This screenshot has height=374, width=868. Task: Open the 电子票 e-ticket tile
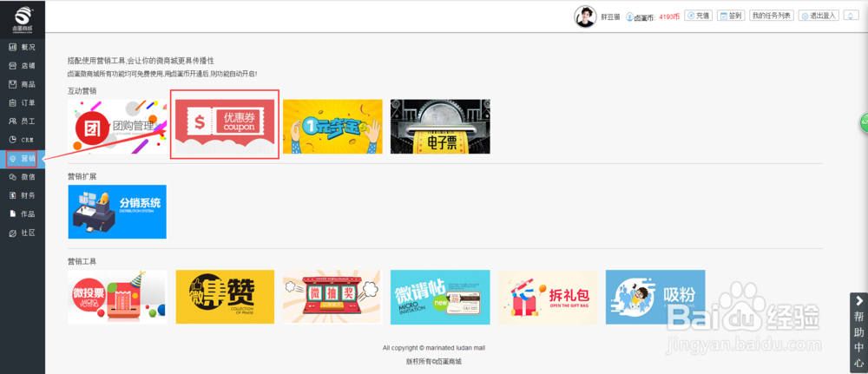[440, 127]
